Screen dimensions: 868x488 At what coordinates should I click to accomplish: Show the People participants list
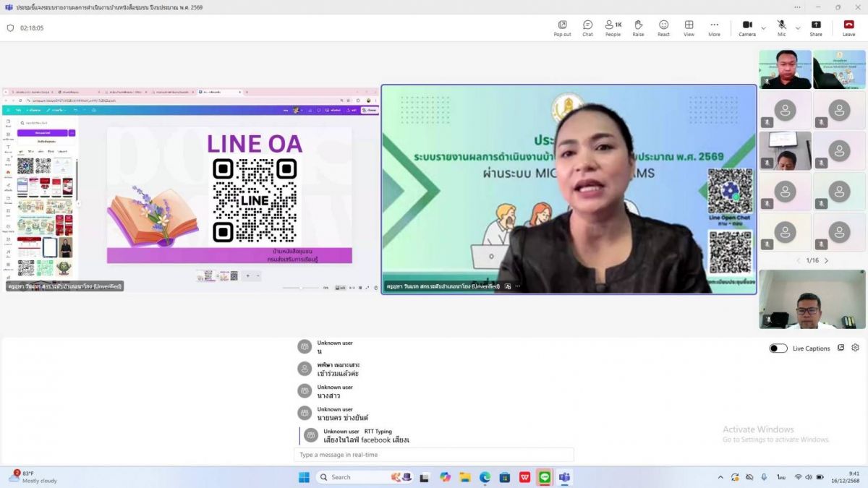(x=613, y=27)
